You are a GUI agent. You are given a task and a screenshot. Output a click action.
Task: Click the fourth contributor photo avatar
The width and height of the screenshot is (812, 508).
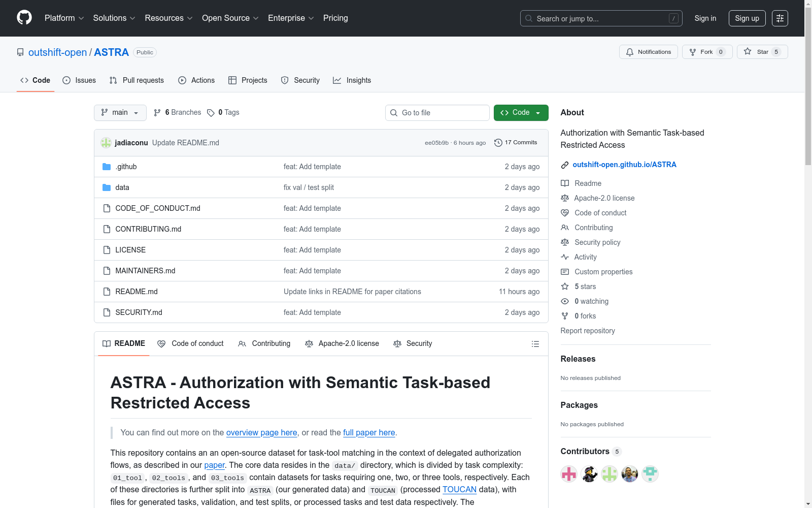click(630, 474)
